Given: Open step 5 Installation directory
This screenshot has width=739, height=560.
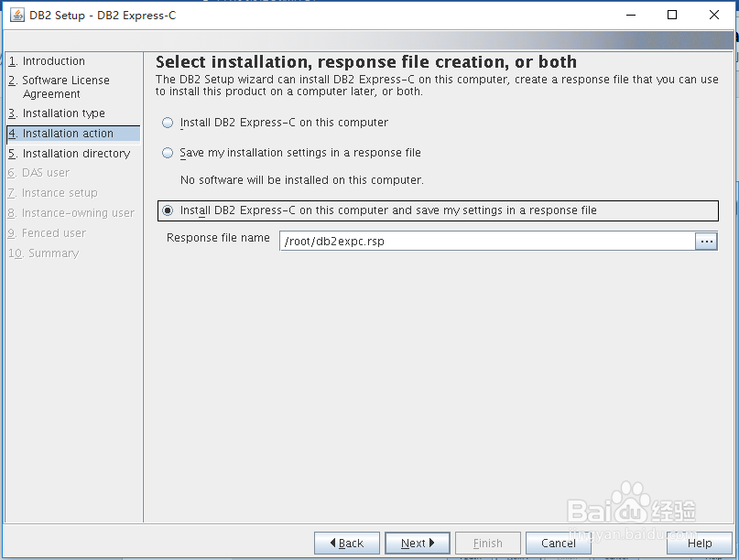Looking at the screenshot, I should [x=70, y=154].
